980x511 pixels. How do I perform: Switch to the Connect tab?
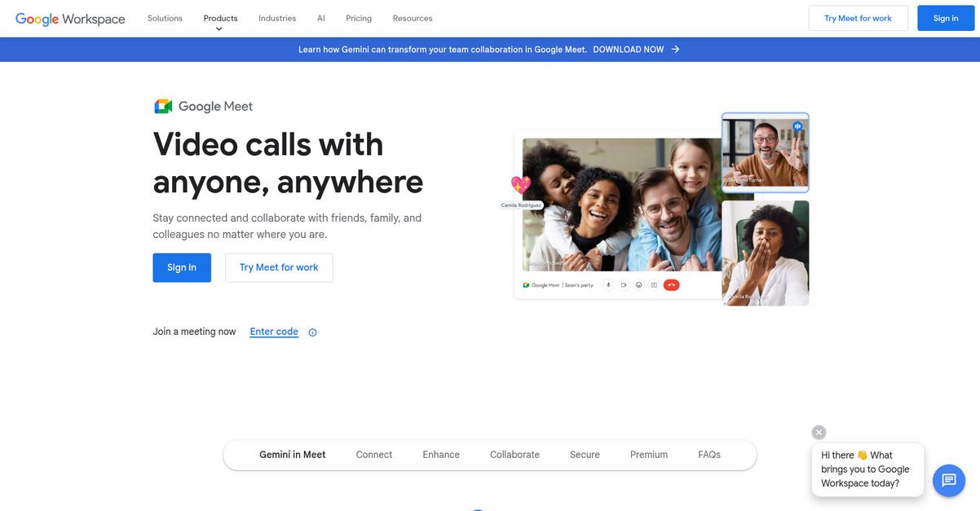pyautogui.click(x=374, y=455)
